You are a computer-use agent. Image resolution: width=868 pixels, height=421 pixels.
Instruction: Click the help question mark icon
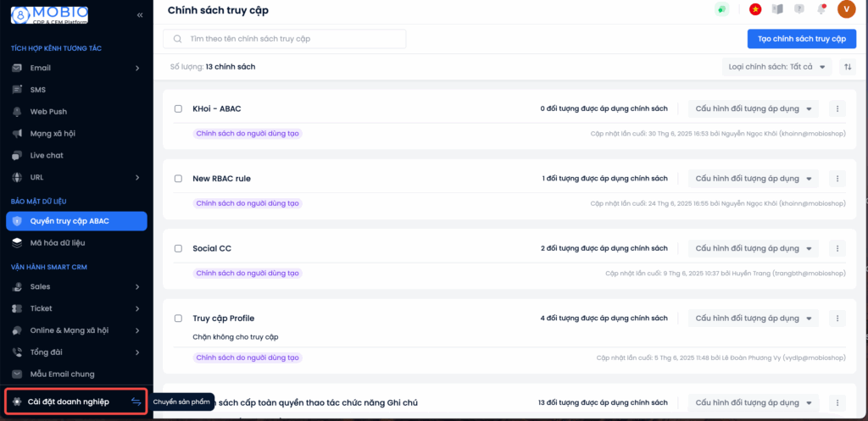point(798,8)
